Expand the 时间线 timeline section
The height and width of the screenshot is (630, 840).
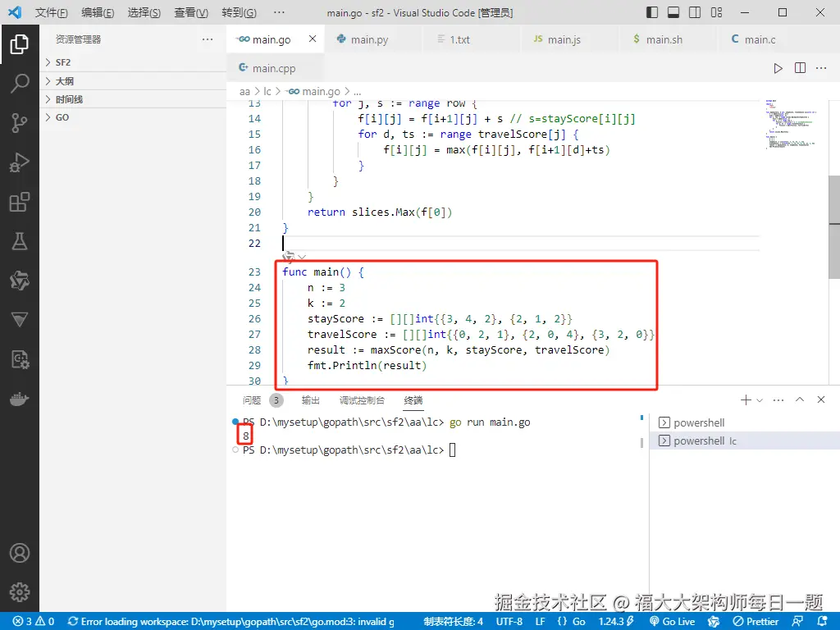coord(133,99)
